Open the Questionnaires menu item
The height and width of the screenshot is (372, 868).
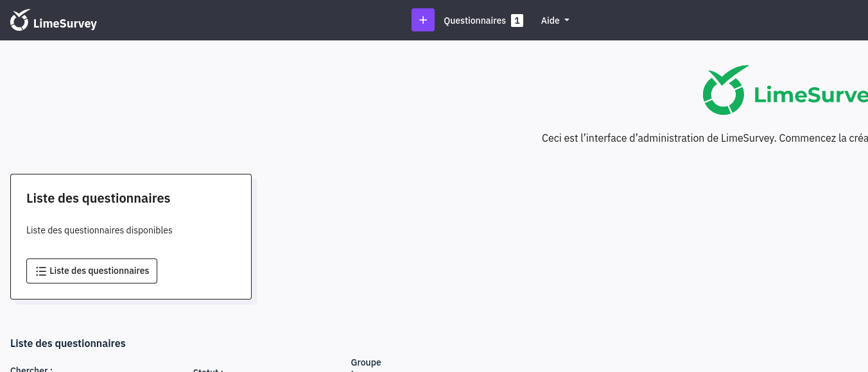474,21
